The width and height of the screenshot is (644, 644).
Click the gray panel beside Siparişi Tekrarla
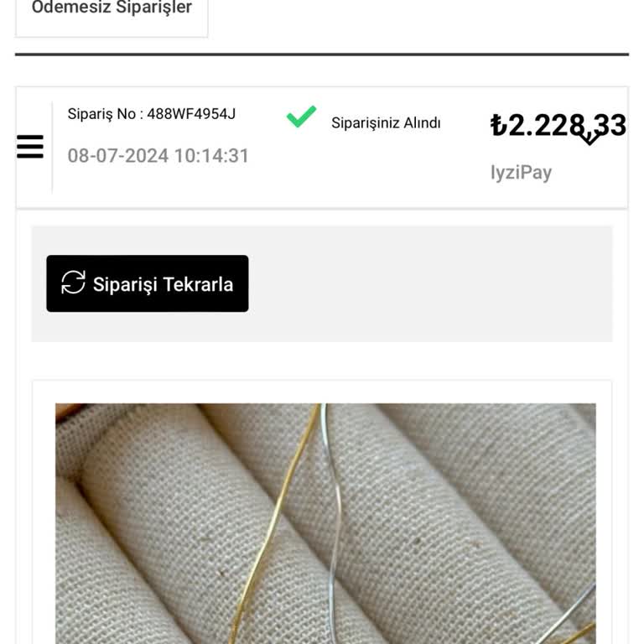[428, 283]
